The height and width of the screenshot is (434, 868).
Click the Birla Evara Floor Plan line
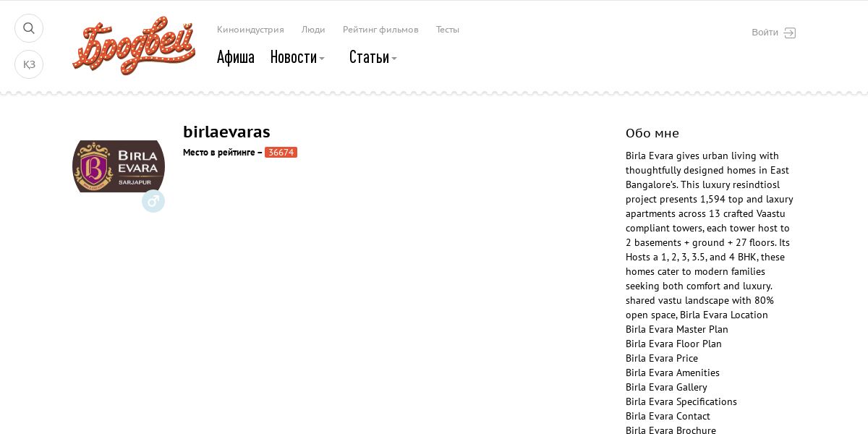[x=673, y=344]
